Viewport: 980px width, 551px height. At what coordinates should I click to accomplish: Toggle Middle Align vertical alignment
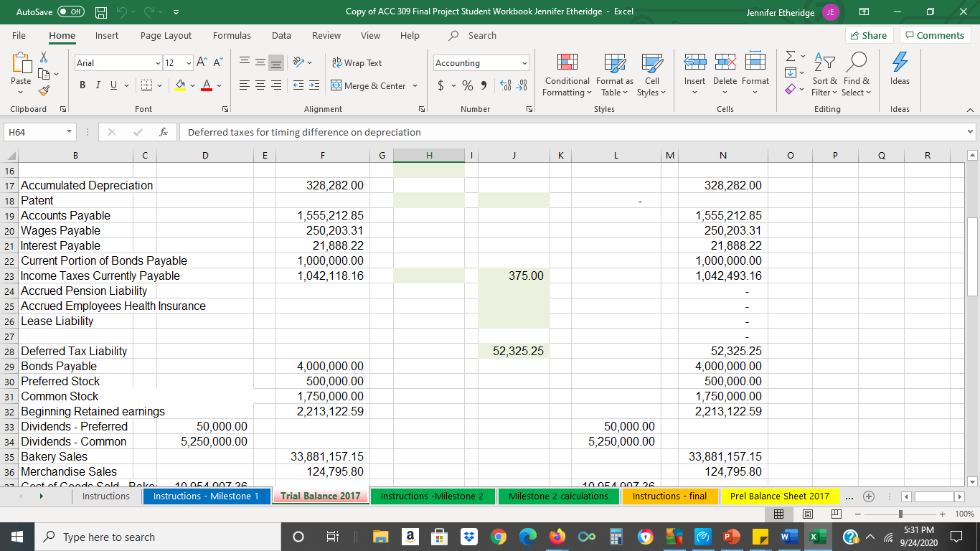pos(261,63)
